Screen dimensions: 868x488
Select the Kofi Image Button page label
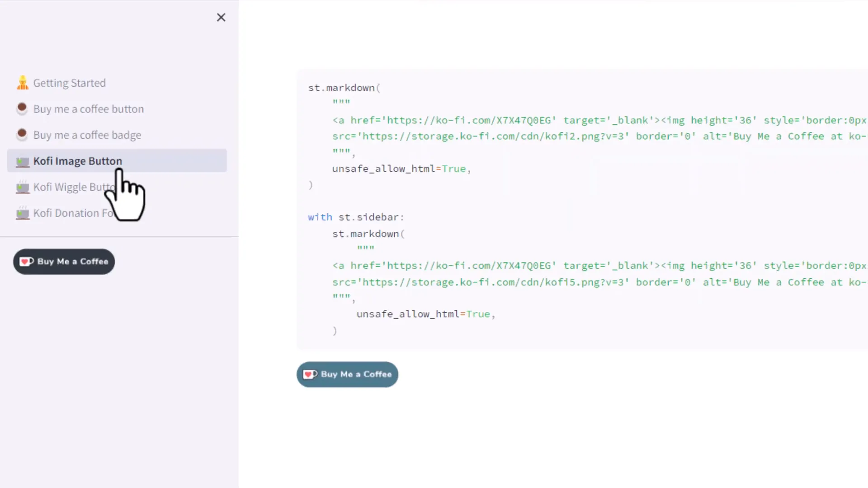[x=78, y=161]
